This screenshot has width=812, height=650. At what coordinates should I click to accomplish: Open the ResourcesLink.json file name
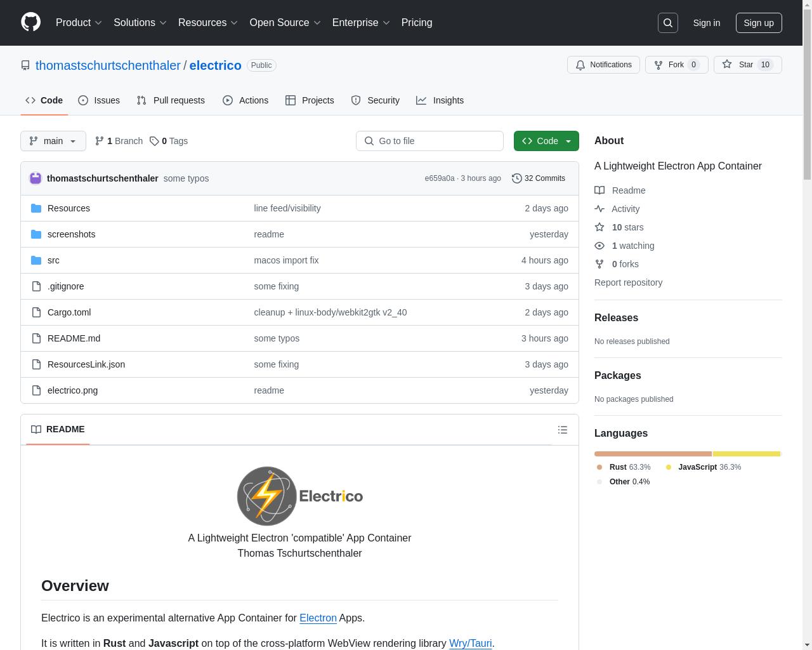(86, 364)
